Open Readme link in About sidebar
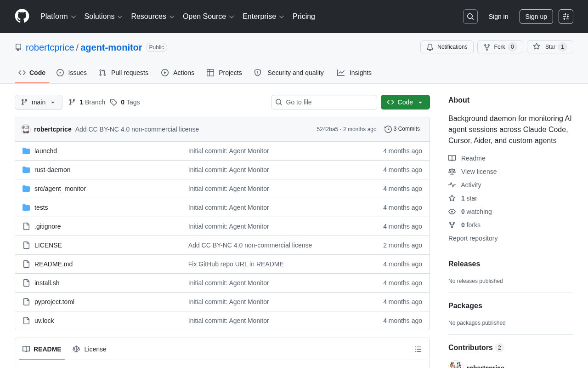Screen dimensions: 588x368 467,158
